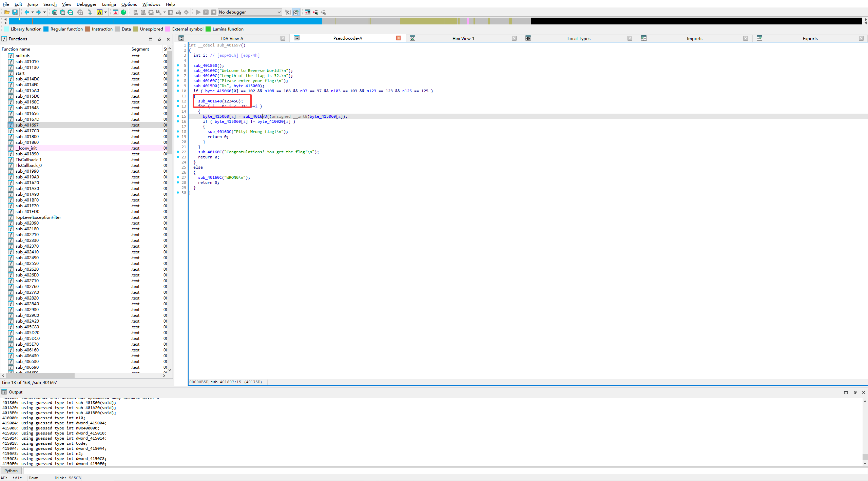Click the text search T icon
Screen dimensions: 868x481
click(x=62, y=12)
